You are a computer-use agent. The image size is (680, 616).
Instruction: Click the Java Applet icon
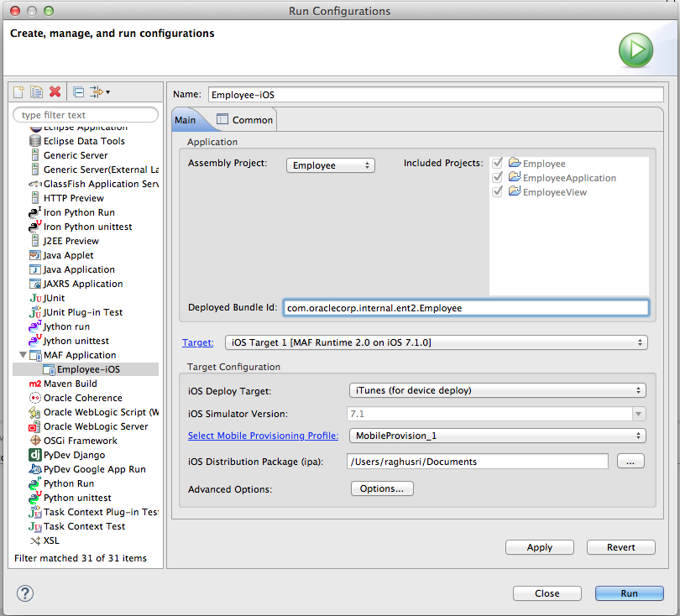(35, 255)
